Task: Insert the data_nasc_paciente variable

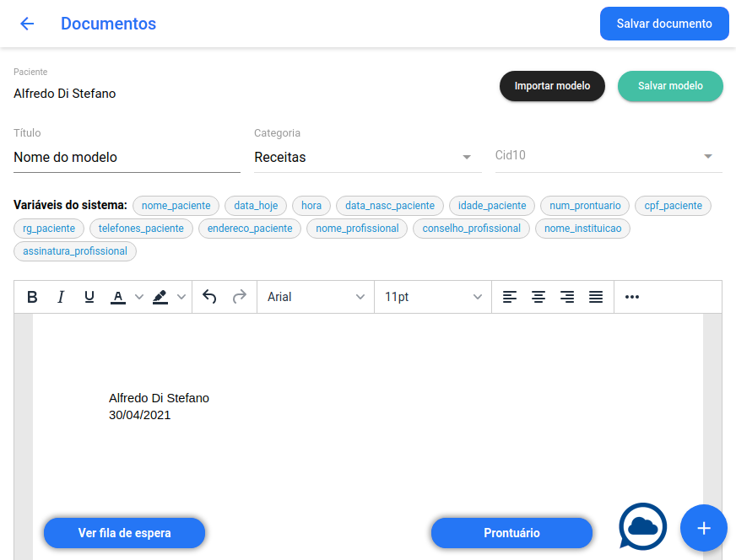Action: point(390,206)
